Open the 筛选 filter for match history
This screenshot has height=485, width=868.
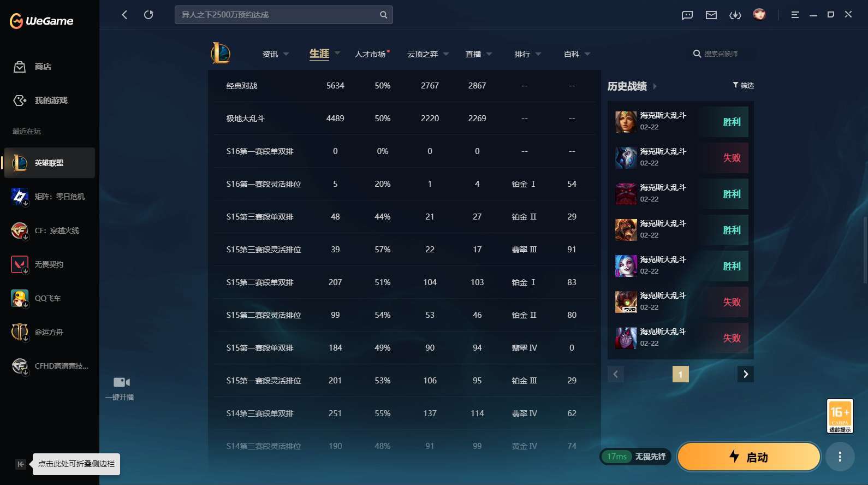[x=743, y=85]
